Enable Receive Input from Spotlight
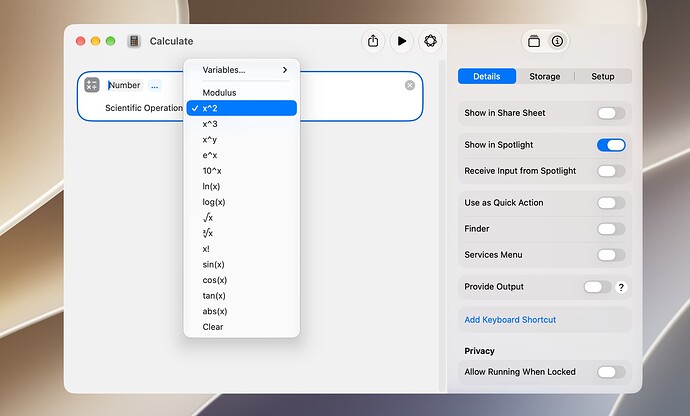690x416 pixels. (611, 171)
